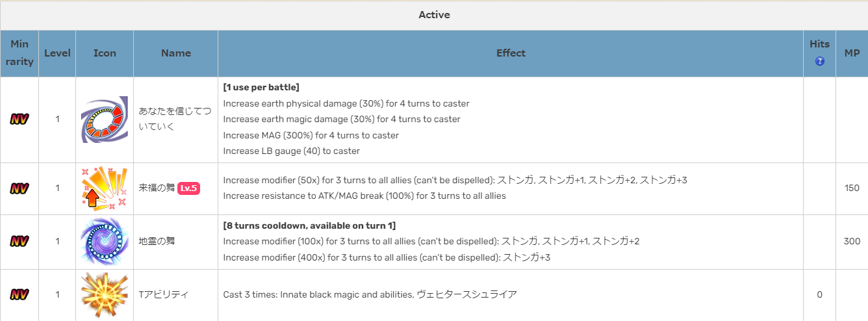Click the Icon column header
868x321 pixels.
(105, 53)
